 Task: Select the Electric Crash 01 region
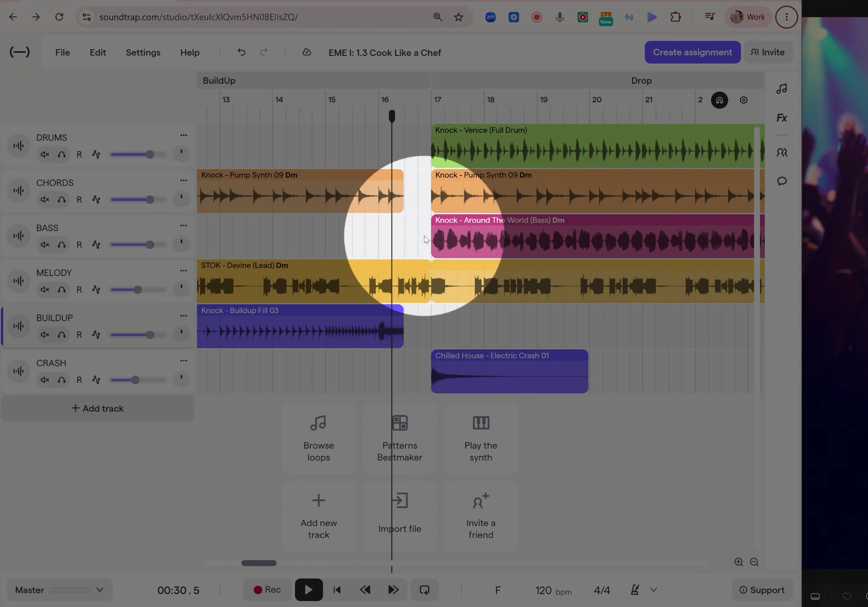pyautogui.click(x=509, y=372)
